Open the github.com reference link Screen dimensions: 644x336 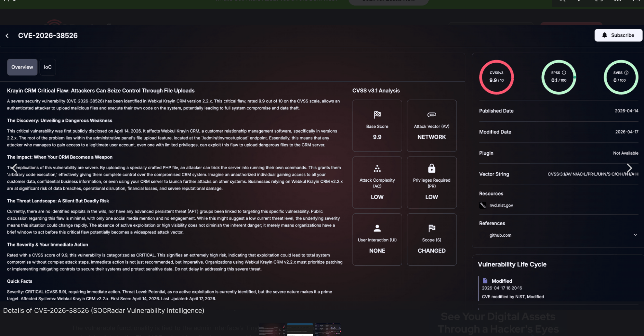coord(500,235)
